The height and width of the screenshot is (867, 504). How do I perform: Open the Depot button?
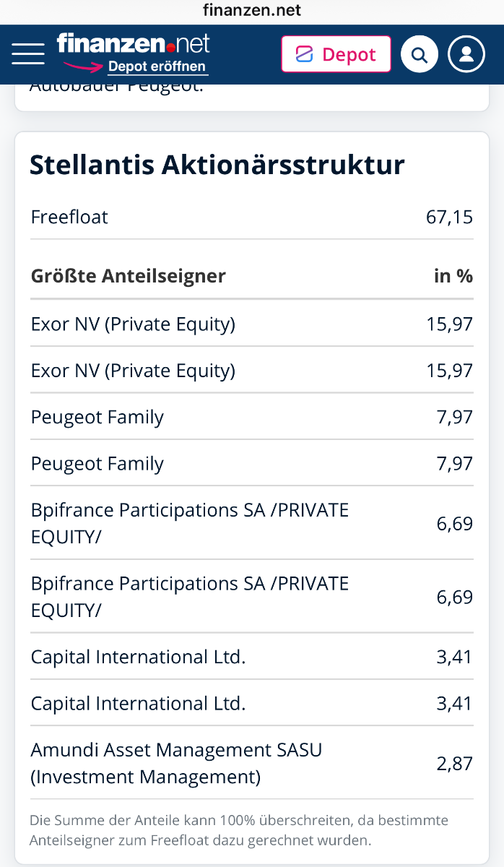point(336,54)
